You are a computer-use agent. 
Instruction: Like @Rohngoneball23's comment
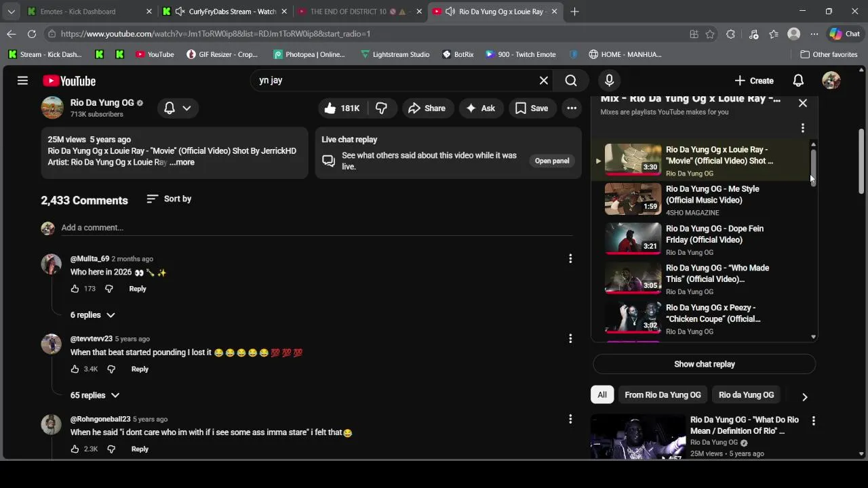click(75, 449)
